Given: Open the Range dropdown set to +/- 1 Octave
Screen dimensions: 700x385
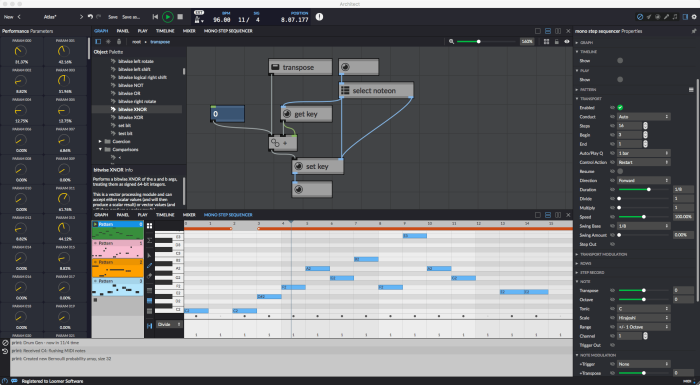Looking at the screenshot, I should tap(643, 327).
